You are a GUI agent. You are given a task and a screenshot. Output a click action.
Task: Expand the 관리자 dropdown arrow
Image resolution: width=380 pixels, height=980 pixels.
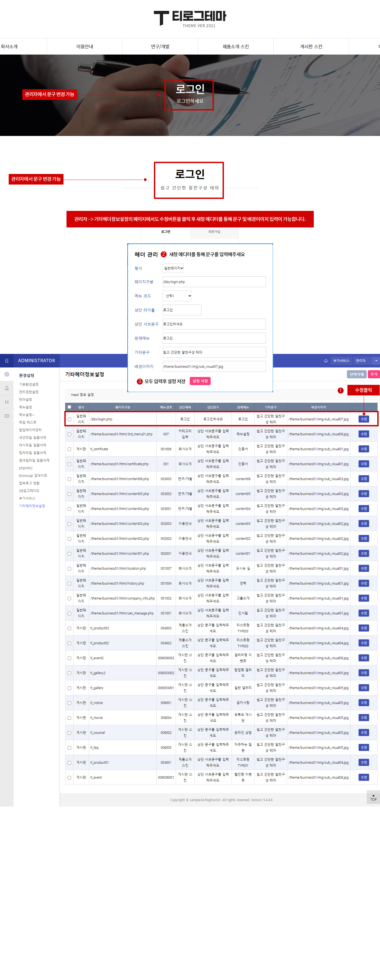click(376, 361)
